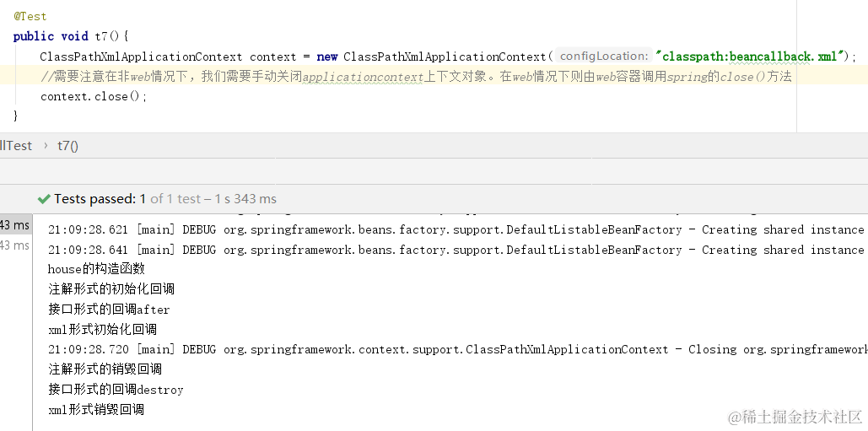The image size is (868, 431).
Task: Click the 'Tests passed: 1' status text
Action: click(100, 199)
